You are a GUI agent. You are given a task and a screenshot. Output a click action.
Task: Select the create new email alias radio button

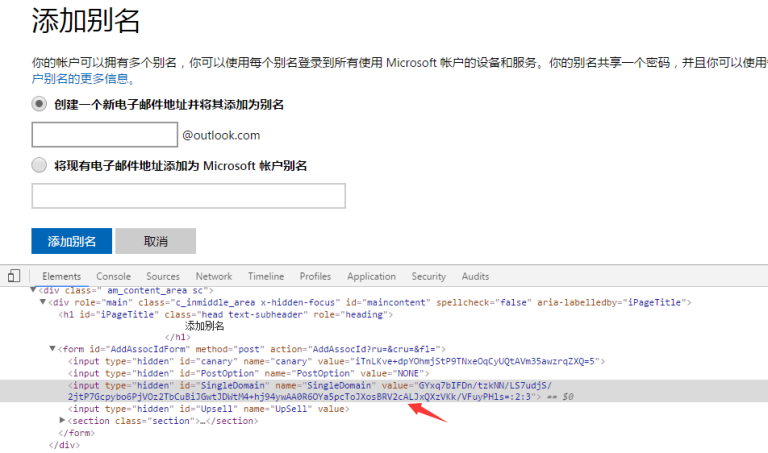pyautogui.click(x=40, y=104)
